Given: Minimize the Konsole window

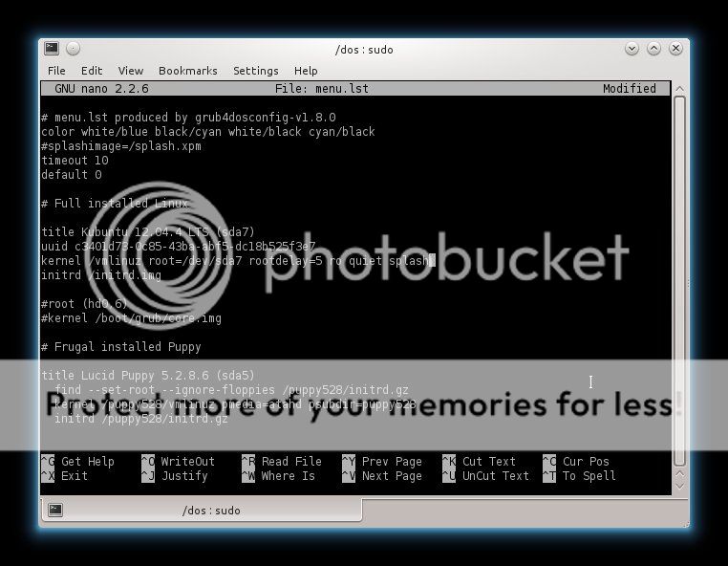Looking at the screenshot, I should pos(632,49).
